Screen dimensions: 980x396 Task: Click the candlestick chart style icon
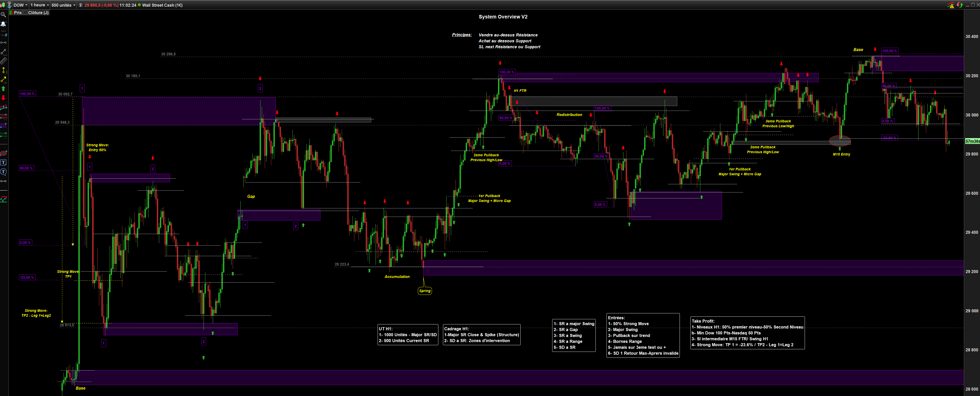[x=3, y=5]
